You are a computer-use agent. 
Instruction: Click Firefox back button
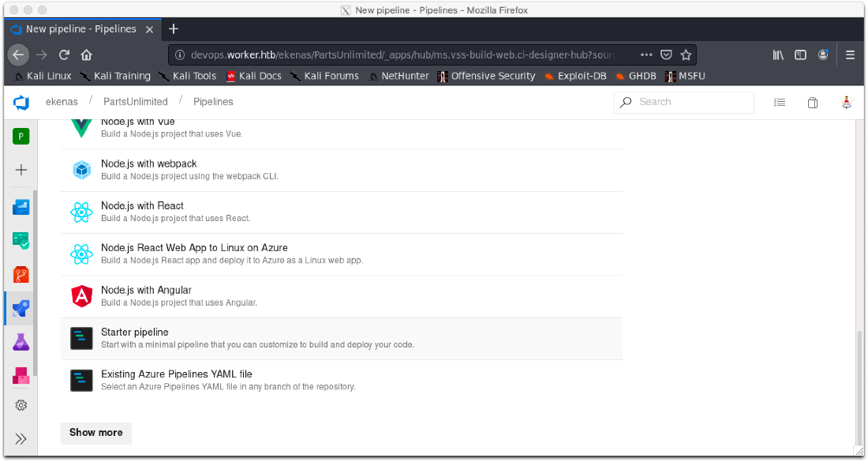click(18, 54)
